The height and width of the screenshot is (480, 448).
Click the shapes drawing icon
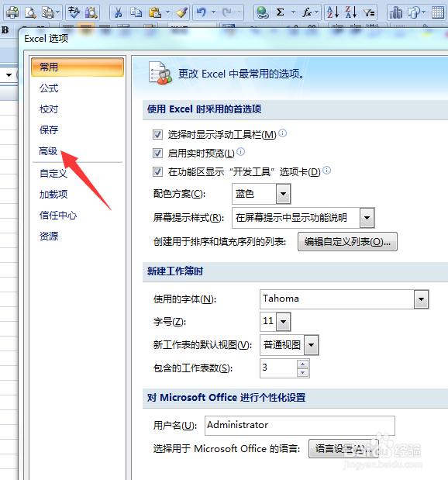click(414, 12)
